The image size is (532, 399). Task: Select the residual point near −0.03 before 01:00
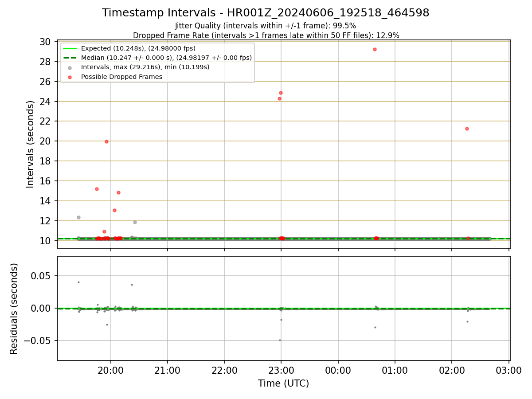375,327
